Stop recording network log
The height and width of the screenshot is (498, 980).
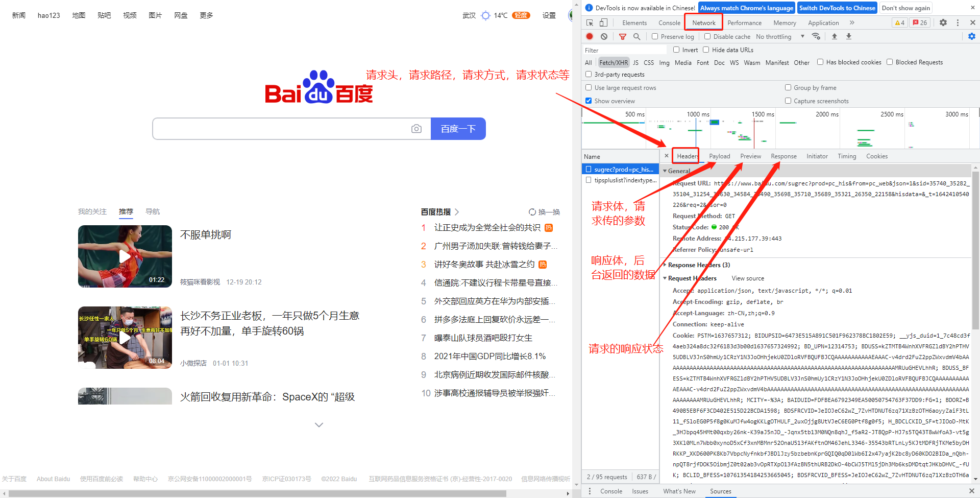(x=590, y=36)
